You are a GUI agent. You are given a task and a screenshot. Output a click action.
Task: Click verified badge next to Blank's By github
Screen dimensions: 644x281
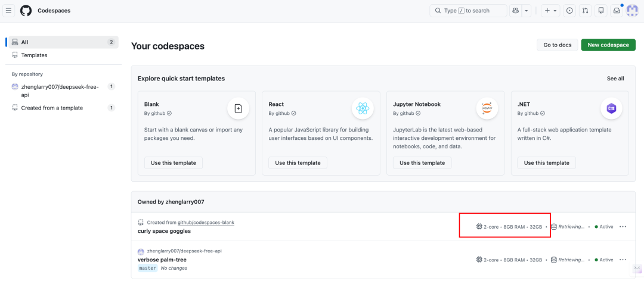[x=169, y=113]
